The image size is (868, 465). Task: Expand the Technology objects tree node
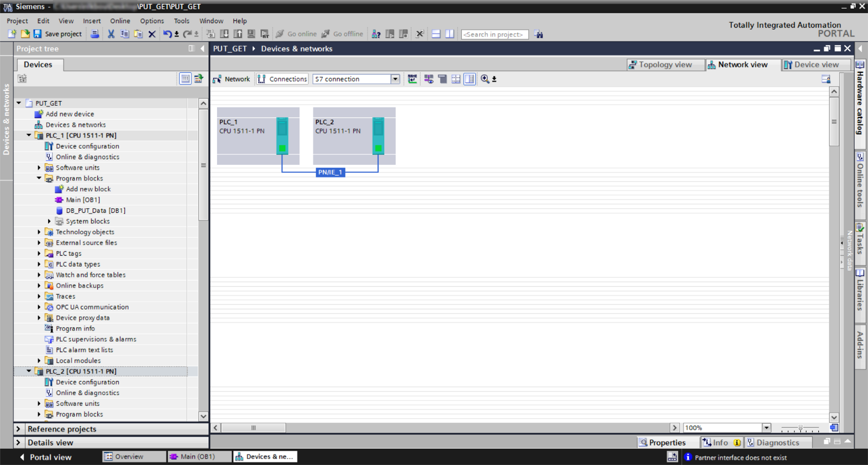(x=39, y=232)
